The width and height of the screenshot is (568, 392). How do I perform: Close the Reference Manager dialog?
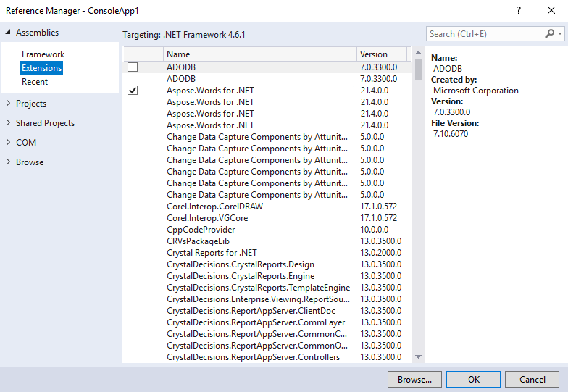(x=551, y=10)
